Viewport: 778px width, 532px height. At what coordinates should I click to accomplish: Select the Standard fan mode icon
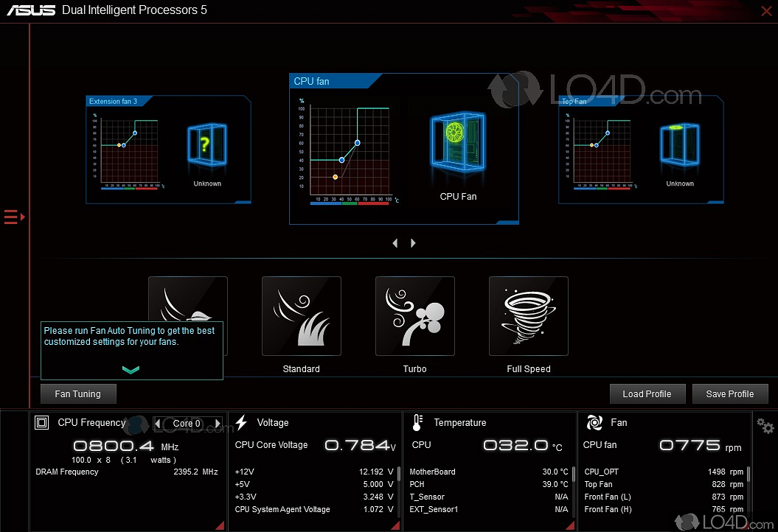pos(301,316)
